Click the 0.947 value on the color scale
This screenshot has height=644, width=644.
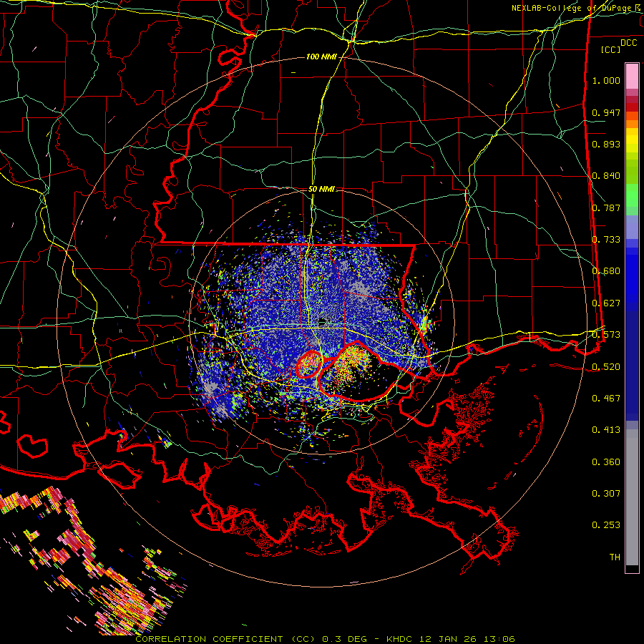606,112
